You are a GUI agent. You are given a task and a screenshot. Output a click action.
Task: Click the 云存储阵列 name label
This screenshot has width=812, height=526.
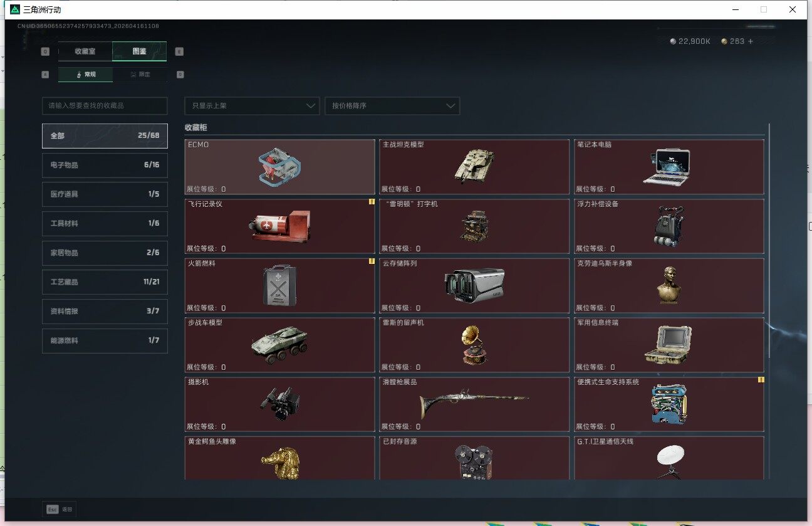pyautogui.click(x=400, y=264)
